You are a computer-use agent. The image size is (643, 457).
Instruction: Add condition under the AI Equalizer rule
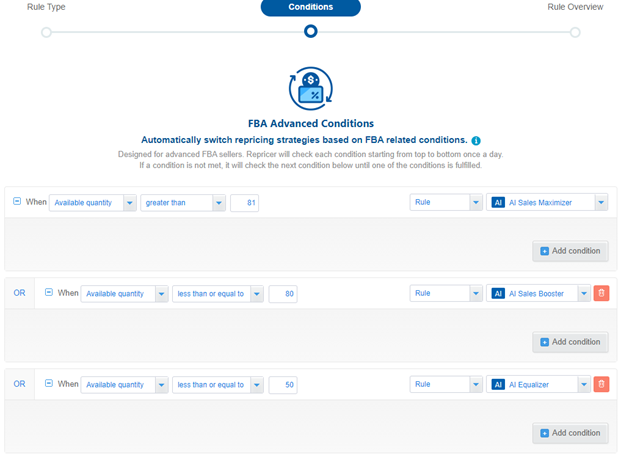570,433
